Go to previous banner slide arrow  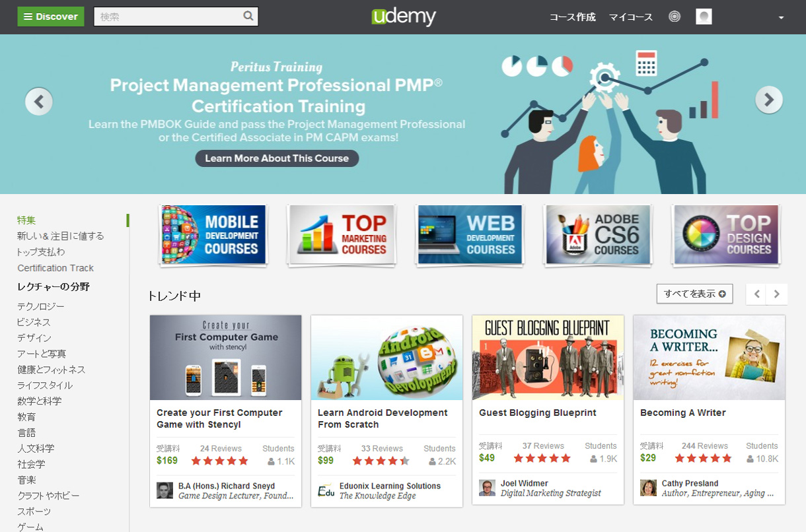pyautogui.click(x=39, y=101)
